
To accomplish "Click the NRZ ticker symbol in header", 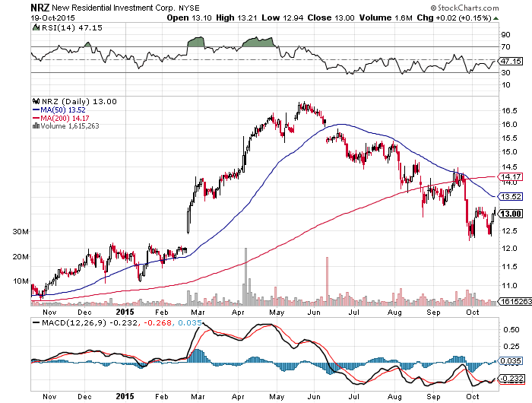I will pyautogui.click(x=40, y=8).
